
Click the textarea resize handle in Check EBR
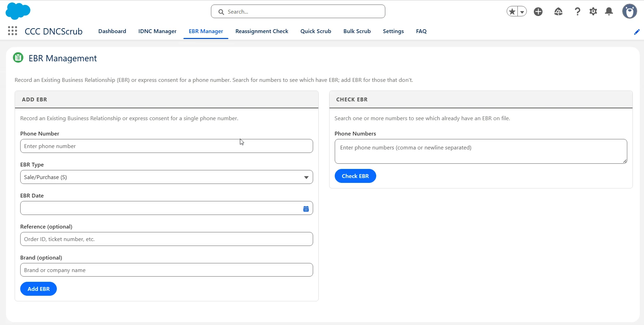pos(625,161)
